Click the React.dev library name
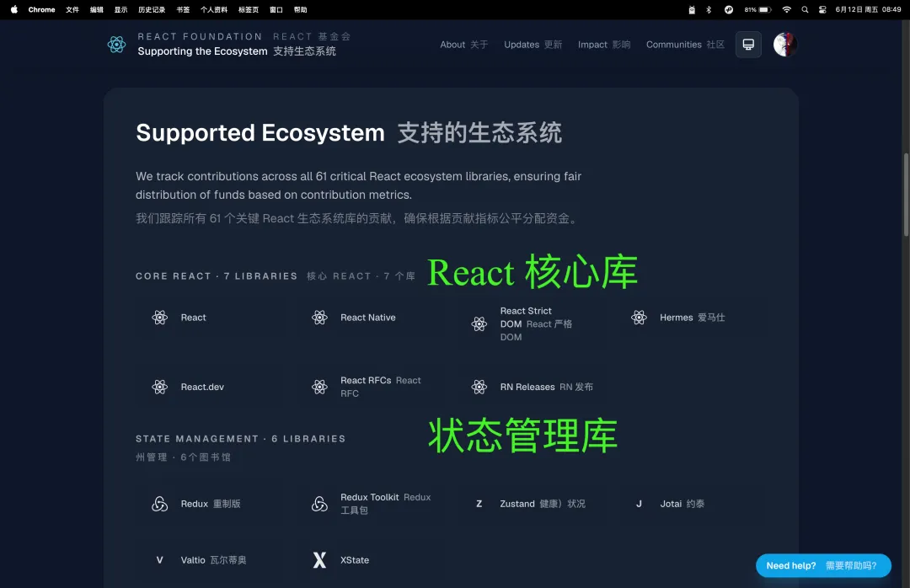Image resolution: width=910 pixels, height=588 pixels. coord(202,388)
